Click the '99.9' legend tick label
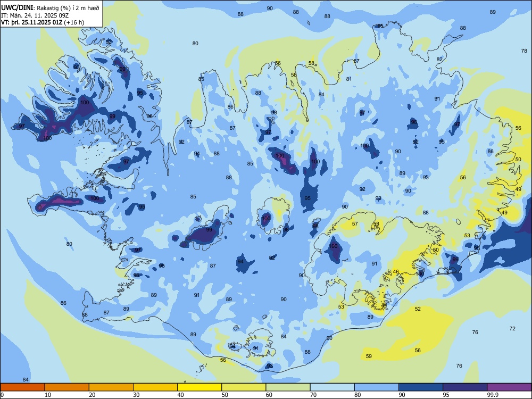532x399 pixels. pos(493,395)
